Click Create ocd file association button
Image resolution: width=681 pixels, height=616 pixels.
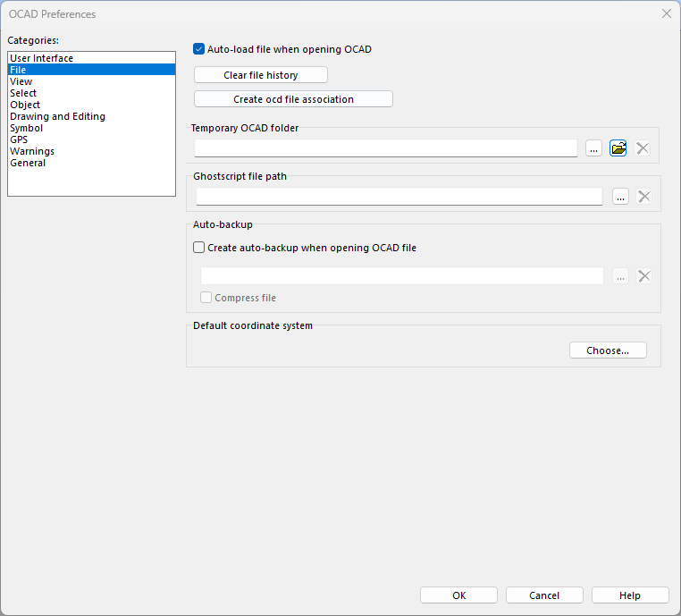(x=293, y=99)
